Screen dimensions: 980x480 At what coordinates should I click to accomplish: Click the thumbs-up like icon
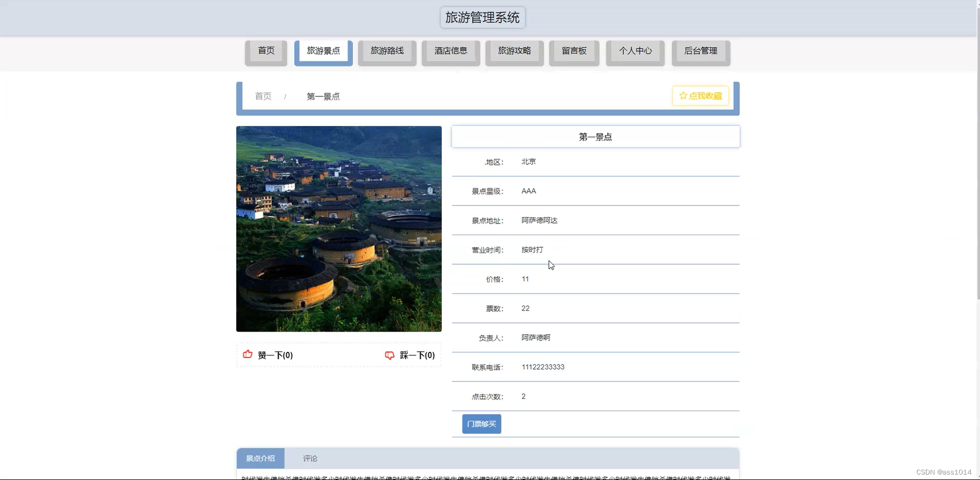pos(248,355)
